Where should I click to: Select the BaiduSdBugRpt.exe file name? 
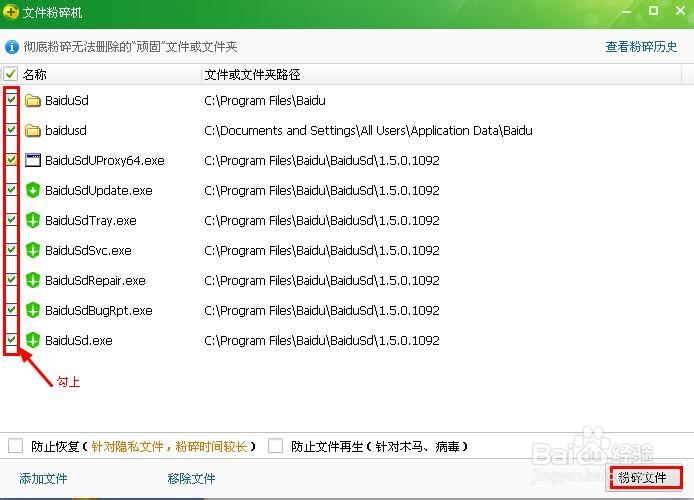point(99,311)
